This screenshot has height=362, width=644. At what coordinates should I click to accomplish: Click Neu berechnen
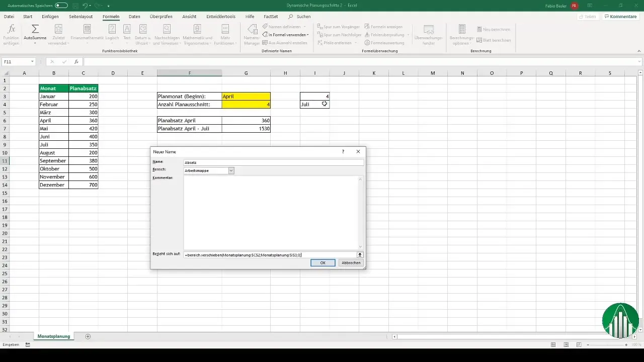(x=493, y=29)
